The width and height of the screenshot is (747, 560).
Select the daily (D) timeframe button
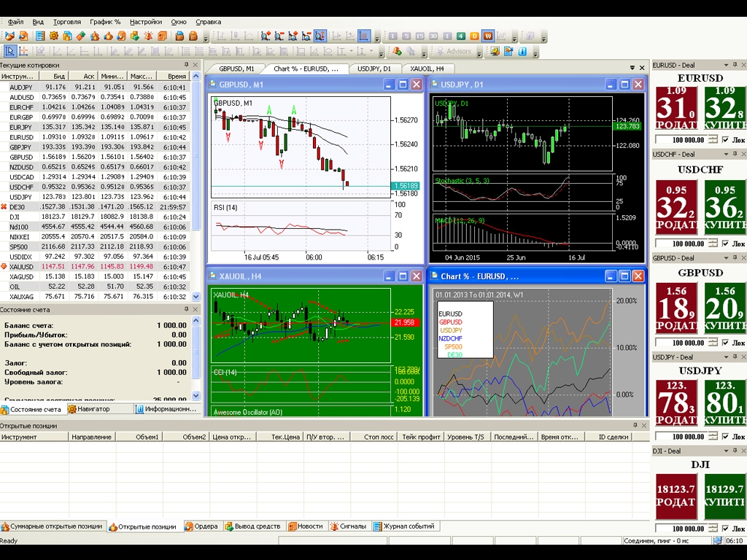(x=475, y=36)
